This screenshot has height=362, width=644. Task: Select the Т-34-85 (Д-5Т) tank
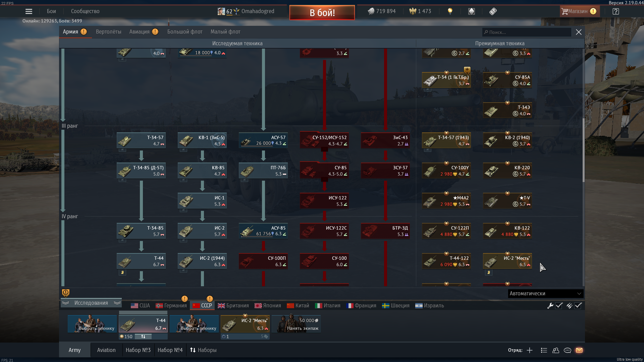141,171
